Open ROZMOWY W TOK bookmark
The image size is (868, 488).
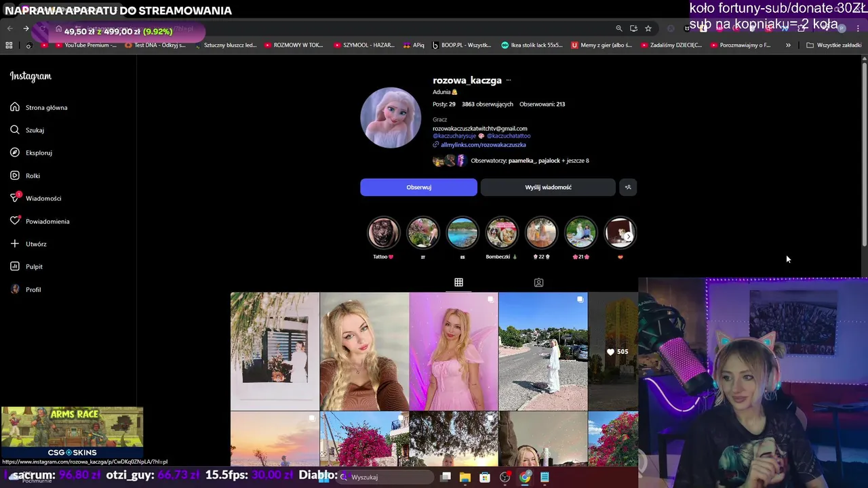pyautogui.click(x=294, y=45)
